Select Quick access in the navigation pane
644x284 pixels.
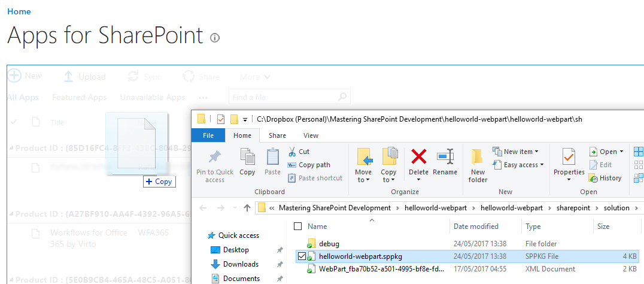(239, 235)
